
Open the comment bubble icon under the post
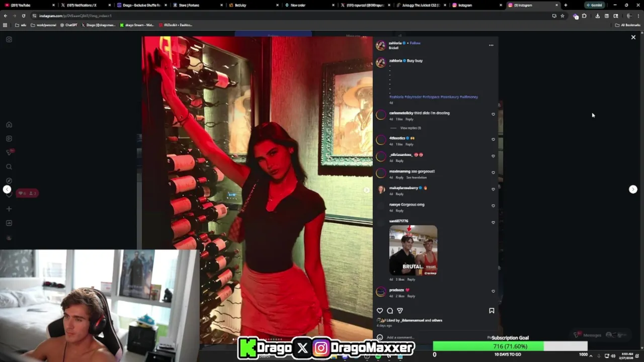click(390, 311)
